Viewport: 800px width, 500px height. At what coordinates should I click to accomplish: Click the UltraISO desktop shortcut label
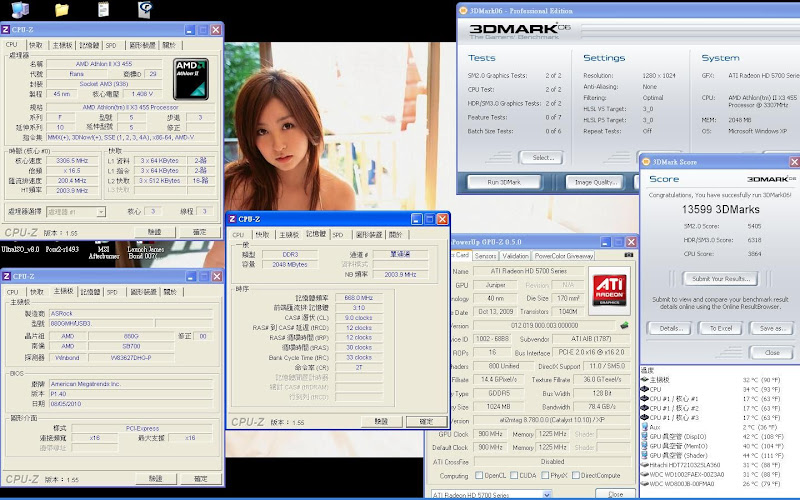pyautogui.click(x=20, y=249)
